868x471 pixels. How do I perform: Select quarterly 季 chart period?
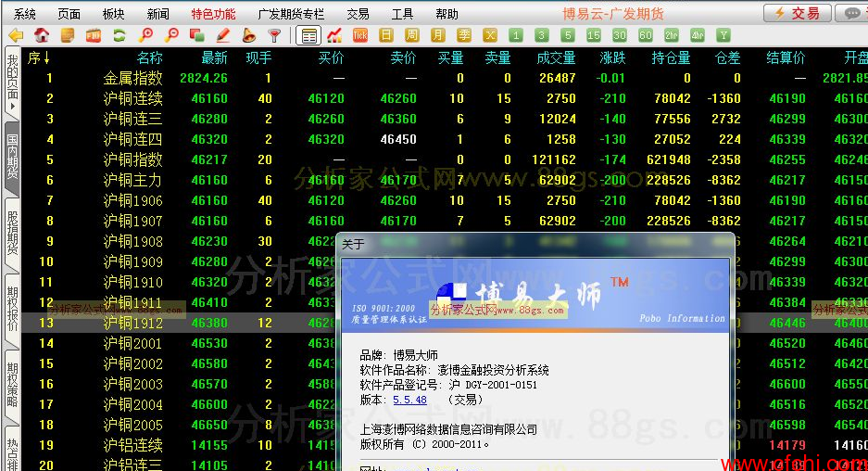[464, 35]
